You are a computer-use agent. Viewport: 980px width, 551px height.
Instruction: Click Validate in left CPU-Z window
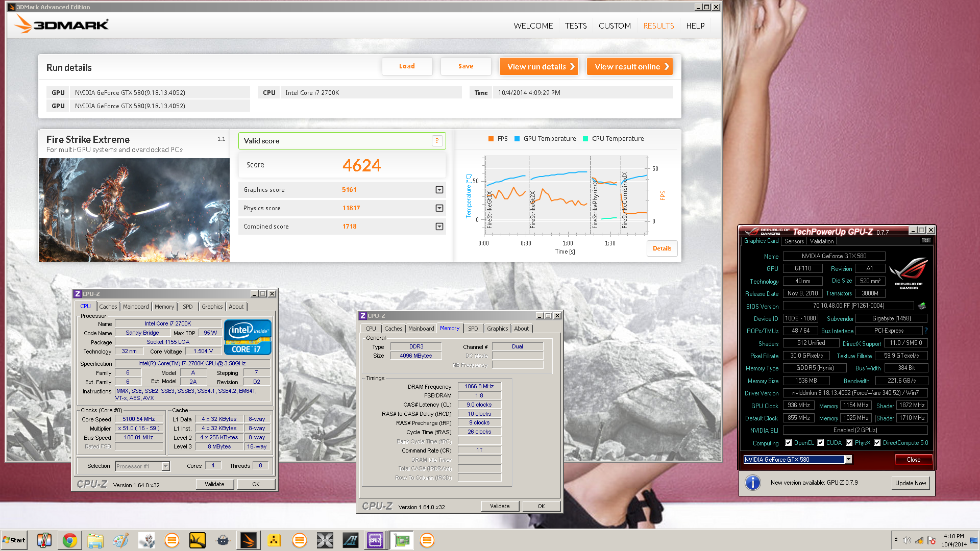[x=214, y=484]
